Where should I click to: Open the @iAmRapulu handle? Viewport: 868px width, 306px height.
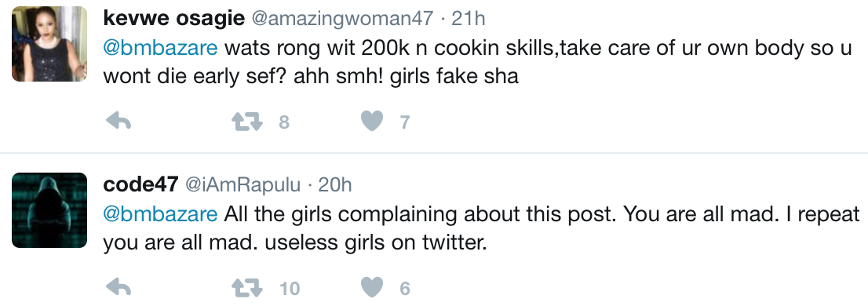pos(243,185)
